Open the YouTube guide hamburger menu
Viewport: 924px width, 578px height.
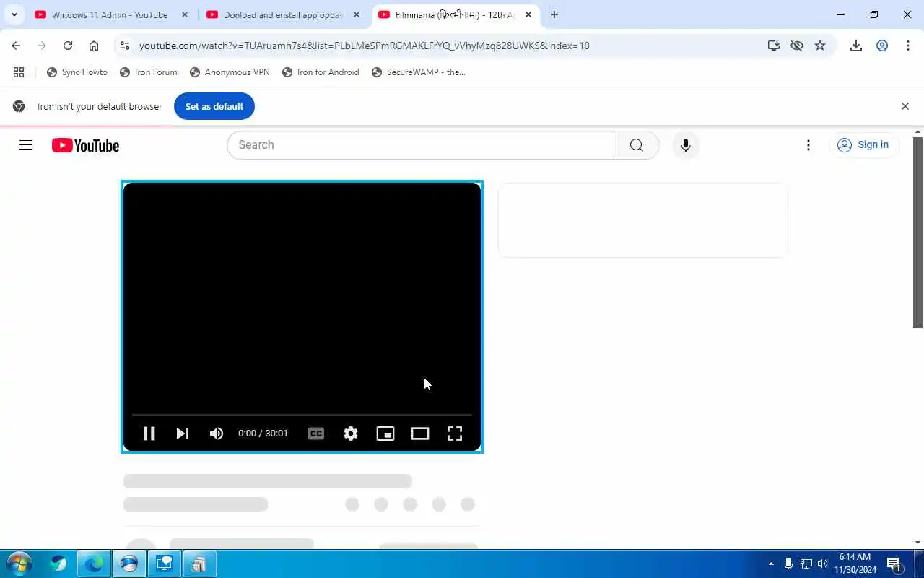pos(26,145)
